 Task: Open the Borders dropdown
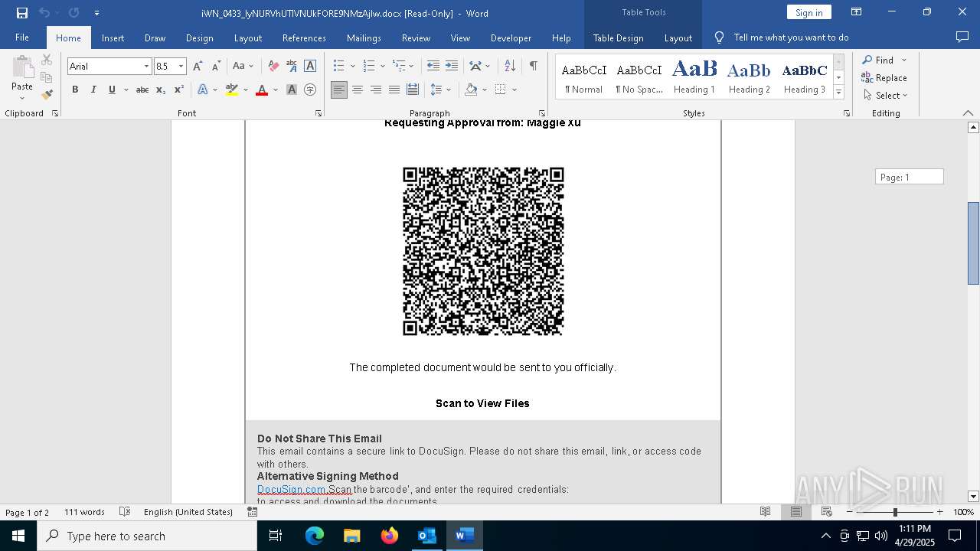point(514,90)
